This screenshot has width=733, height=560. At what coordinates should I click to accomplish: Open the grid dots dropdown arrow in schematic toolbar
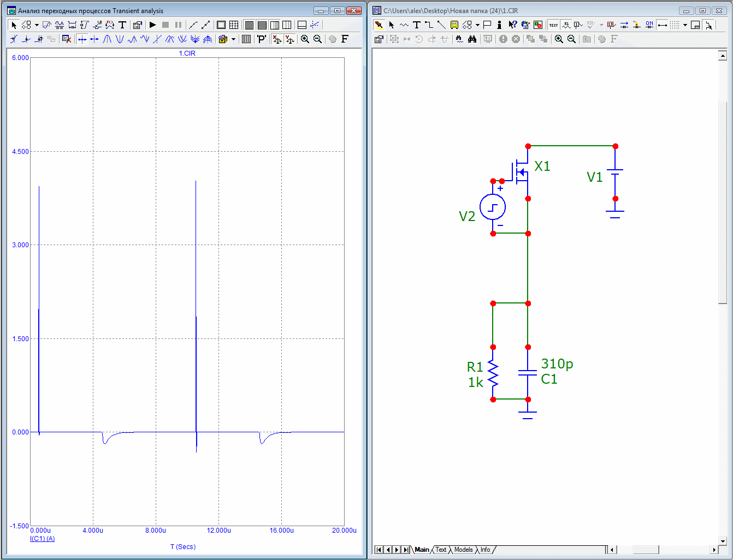[685, 25]
